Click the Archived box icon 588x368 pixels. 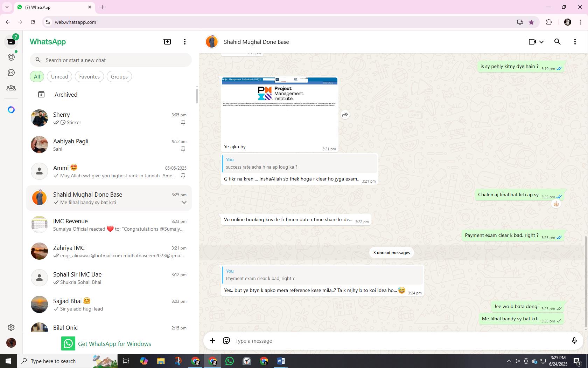(41, 95)
